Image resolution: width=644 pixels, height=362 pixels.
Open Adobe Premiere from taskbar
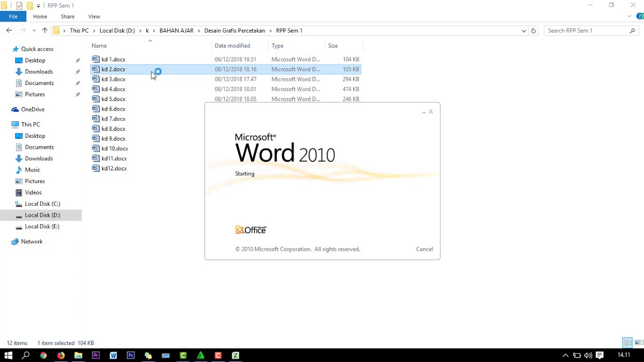96,355
